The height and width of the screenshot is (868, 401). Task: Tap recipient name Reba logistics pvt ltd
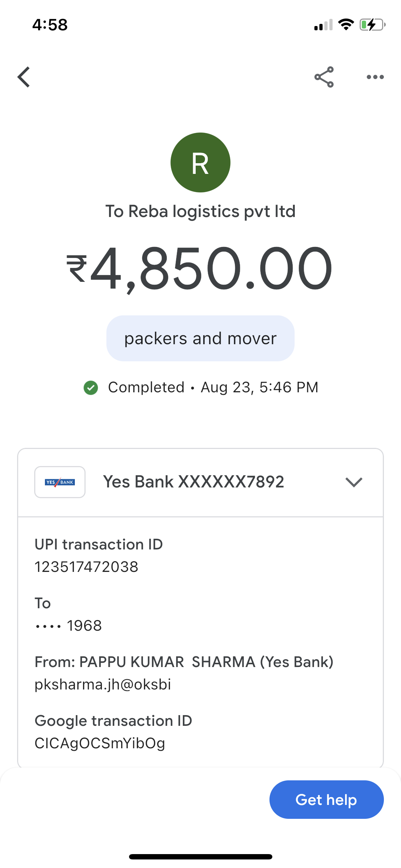click(212, 211)
